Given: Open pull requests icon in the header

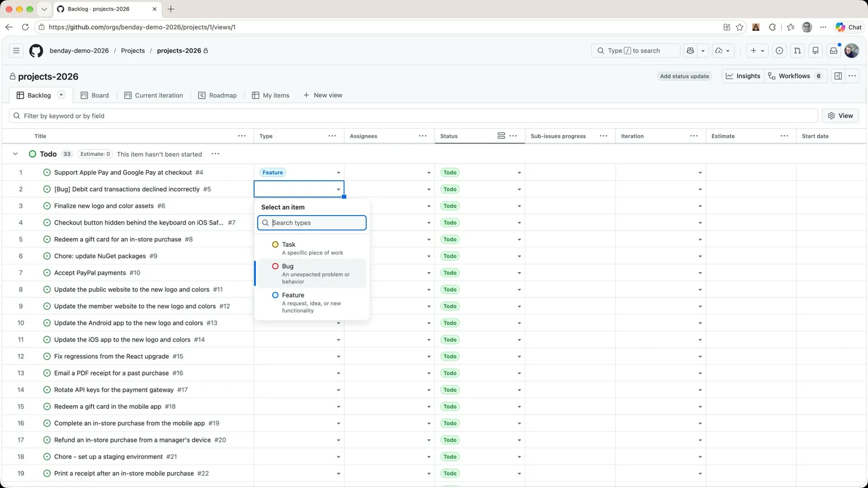Looking at the screenshot, I should [x=798, y=51].
